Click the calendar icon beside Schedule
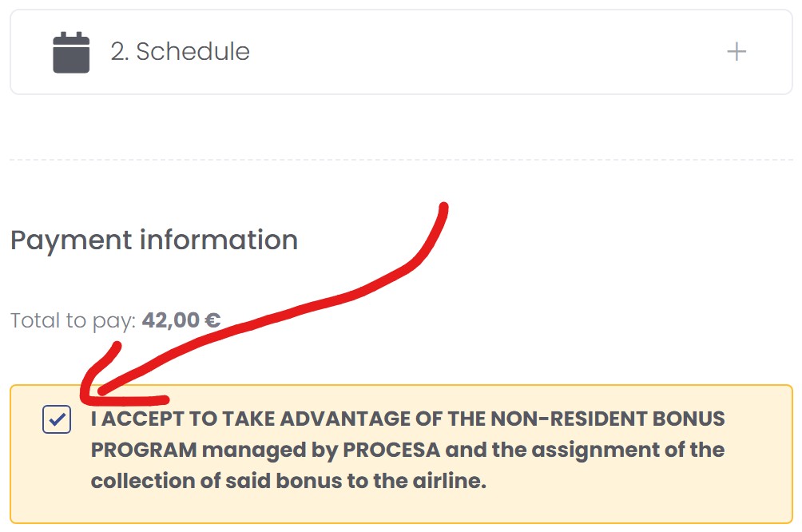 71,53
